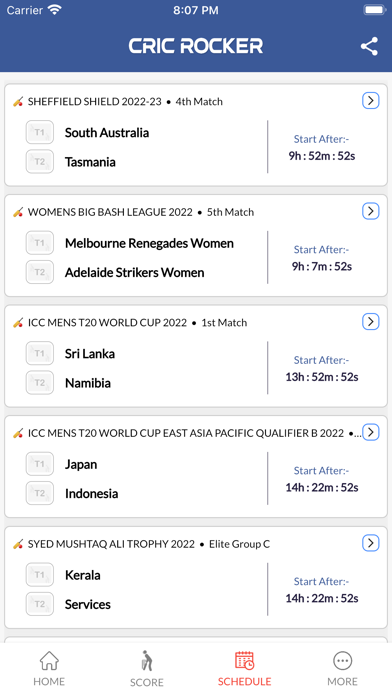
Task: Select Tasmania team name
Action: [x=90, y=162]
